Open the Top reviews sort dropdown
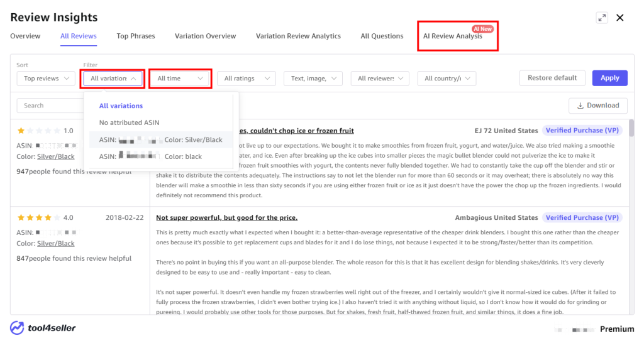The image size is (644, 343). click(x=46, y=79)
